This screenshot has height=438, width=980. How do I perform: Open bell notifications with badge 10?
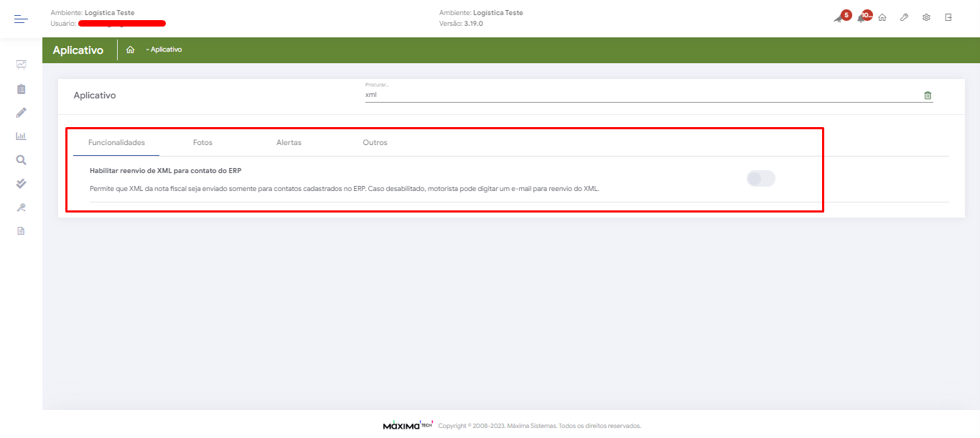[x=864, y=17]
